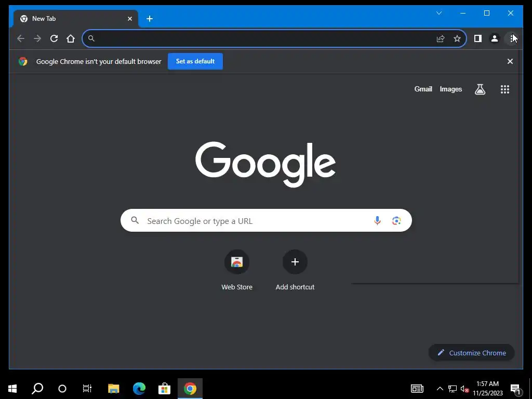Launch File Explorer from taskbar
This screenshot has height=399, width=532.
[114, 389]
